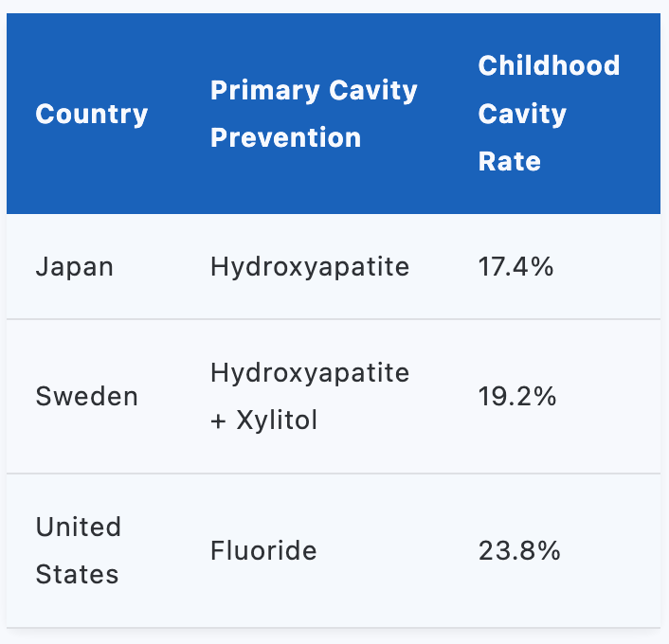This screenshot has width=669, height=644.
Task: Click the Hydroxyapatite + Xylitol cell
Action: (310, 397)
